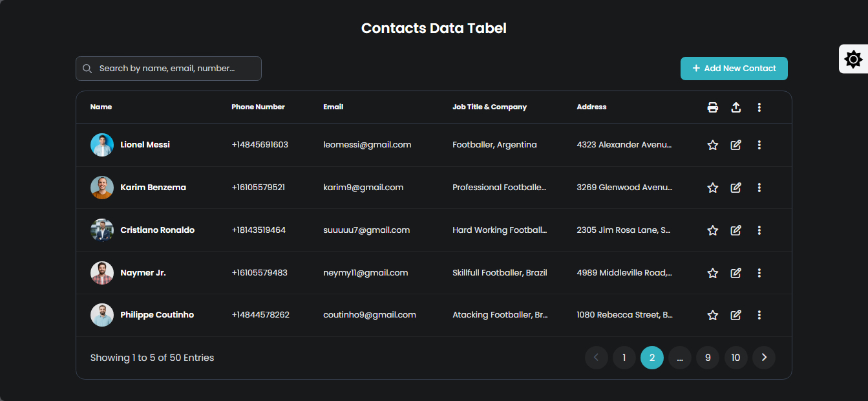Click the Add New Contact button
Viewport: 868px width, 401px height.
734,69
